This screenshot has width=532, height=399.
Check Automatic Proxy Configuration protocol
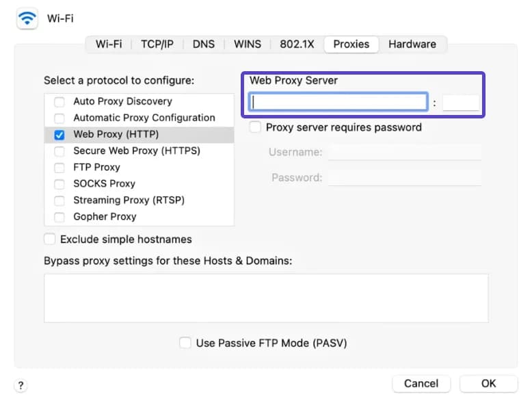59,118
